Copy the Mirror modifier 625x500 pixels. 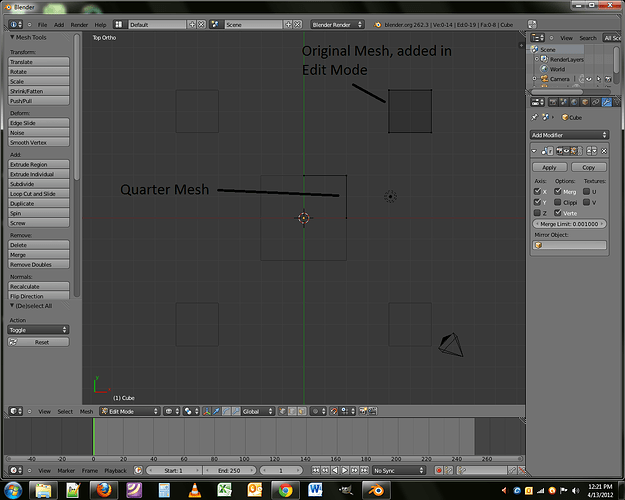588,167
